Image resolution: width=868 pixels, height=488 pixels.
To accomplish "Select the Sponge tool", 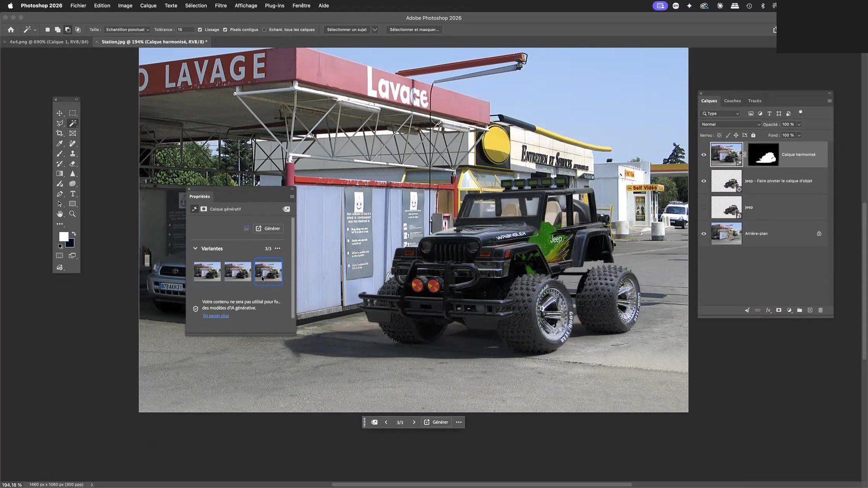I will [73, 184].
